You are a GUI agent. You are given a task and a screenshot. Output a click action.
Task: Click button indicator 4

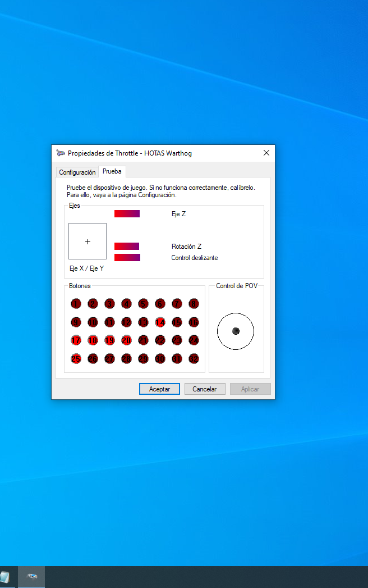pos(127,304)
